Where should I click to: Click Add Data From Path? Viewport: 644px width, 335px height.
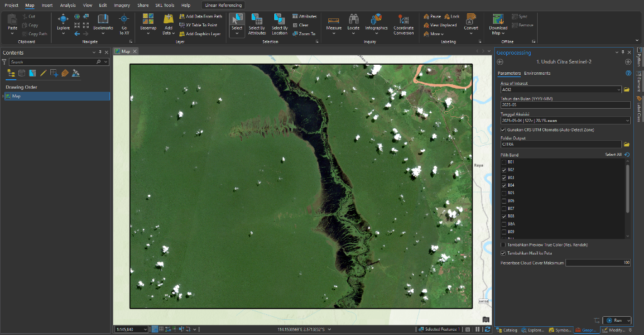201,16
